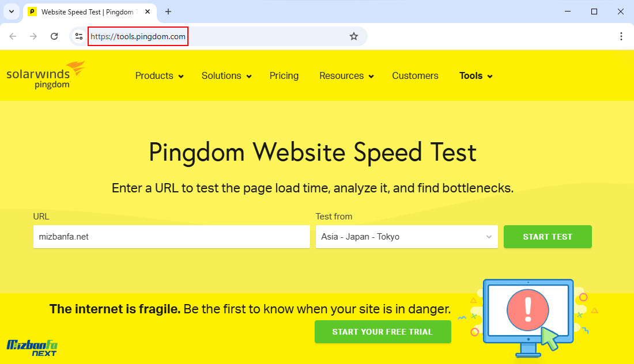Image resolution: width=634 pixels, height=364 pixels.
Task: Bookmark this page with the star icon
Action: pos(354,36)
